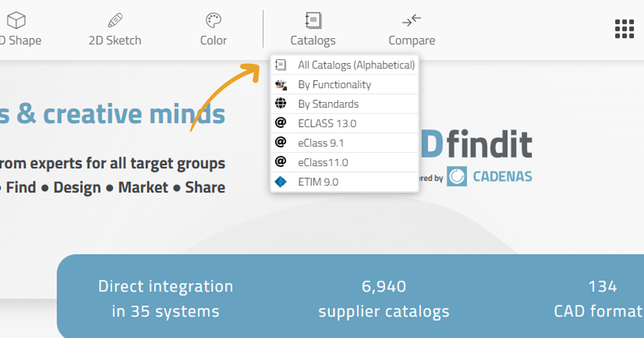Image resolution: width=644 pixels, height=338 pixels.
Task: Click the 6,940 supplier catalogs statistic
Action: pyautogui.click(x=384, y=299)
